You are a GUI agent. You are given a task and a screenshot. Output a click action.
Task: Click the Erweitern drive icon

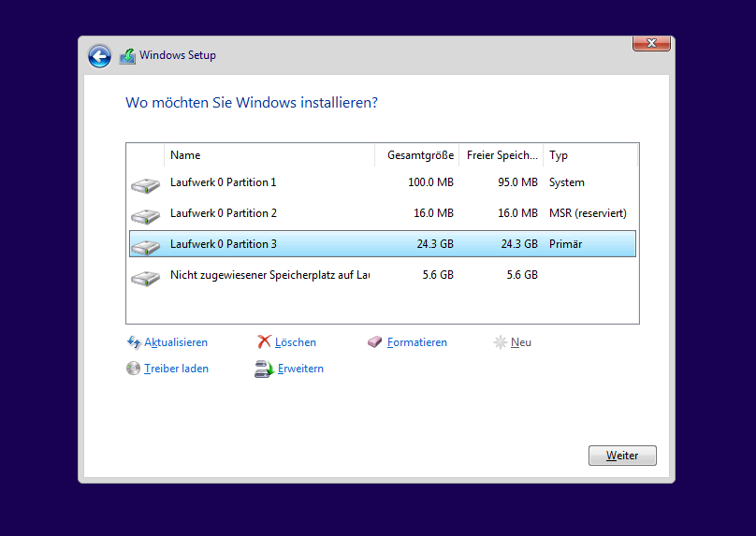point(264,369)
